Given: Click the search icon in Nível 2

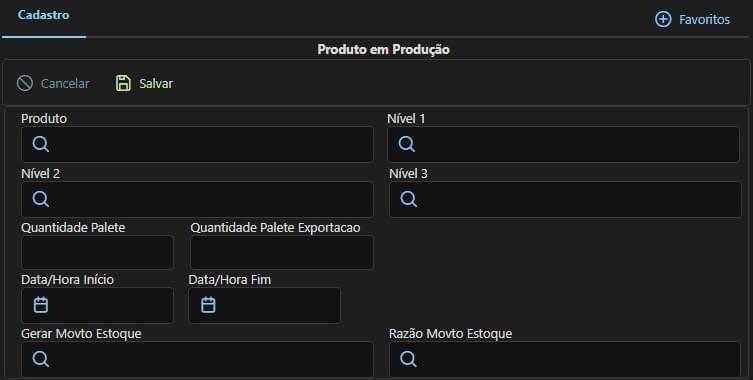Looking at the screenshot, I should point(41,198).
